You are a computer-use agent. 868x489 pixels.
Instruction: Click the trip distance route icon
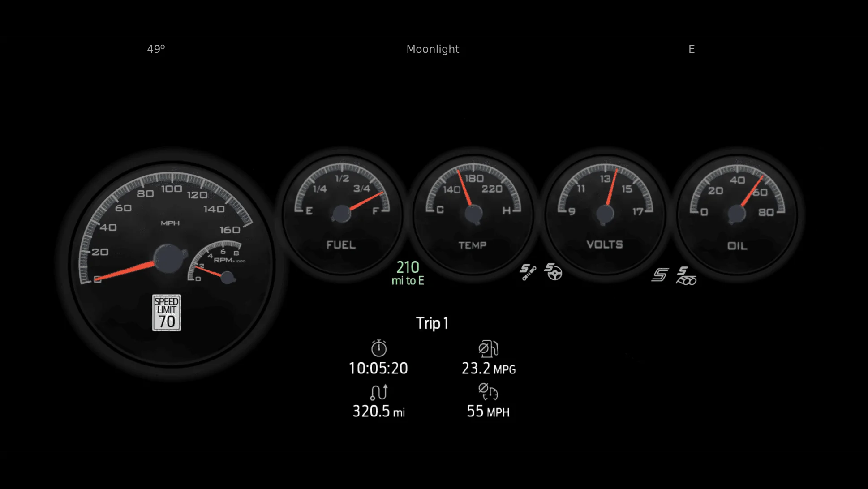click(379, 392)
